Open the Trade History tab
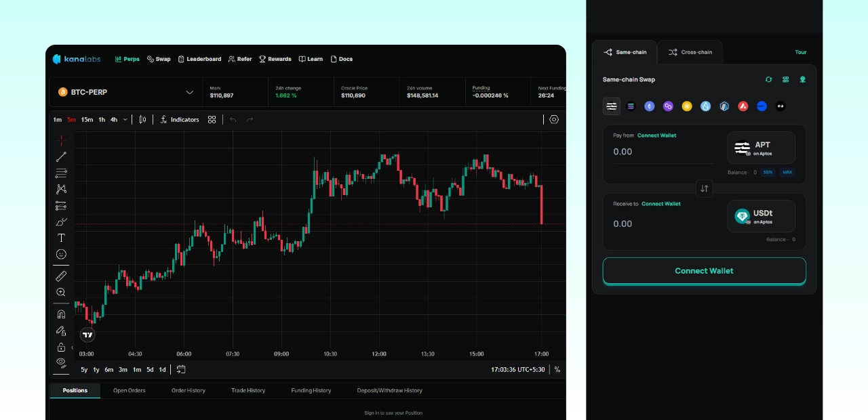 click(248, 390)
